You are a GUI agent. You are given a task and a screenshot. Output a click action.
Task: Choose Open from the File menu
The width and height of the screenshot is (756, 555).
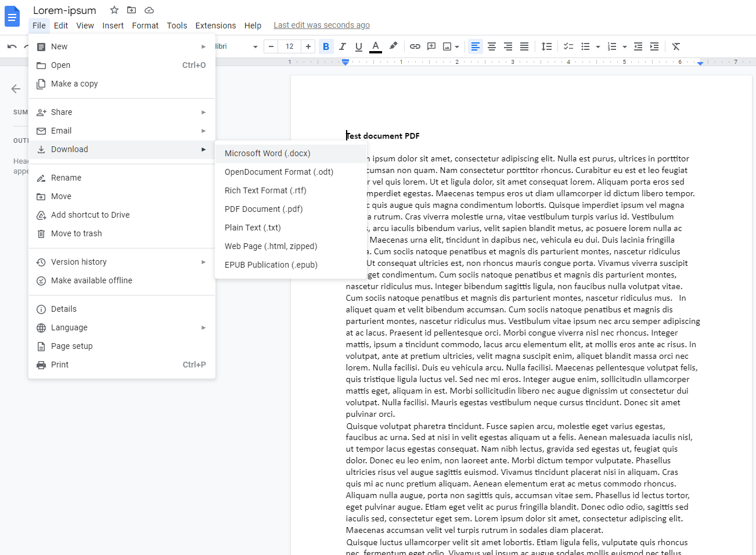pos(122,65)
